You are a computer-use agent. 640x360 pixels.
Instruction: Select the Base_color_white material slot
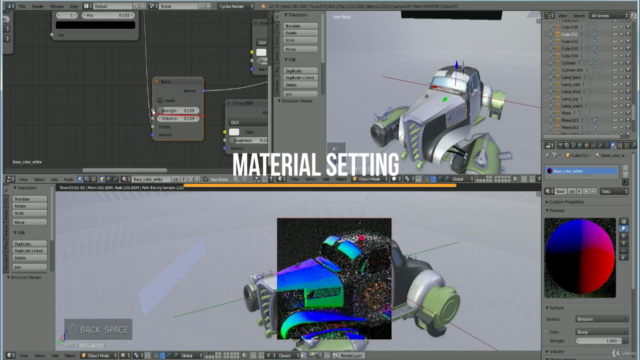tap(581, 171)
